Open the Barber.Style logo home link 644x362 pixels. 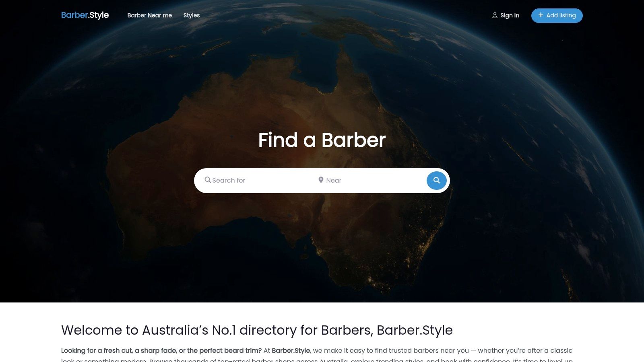coord(85,15)
